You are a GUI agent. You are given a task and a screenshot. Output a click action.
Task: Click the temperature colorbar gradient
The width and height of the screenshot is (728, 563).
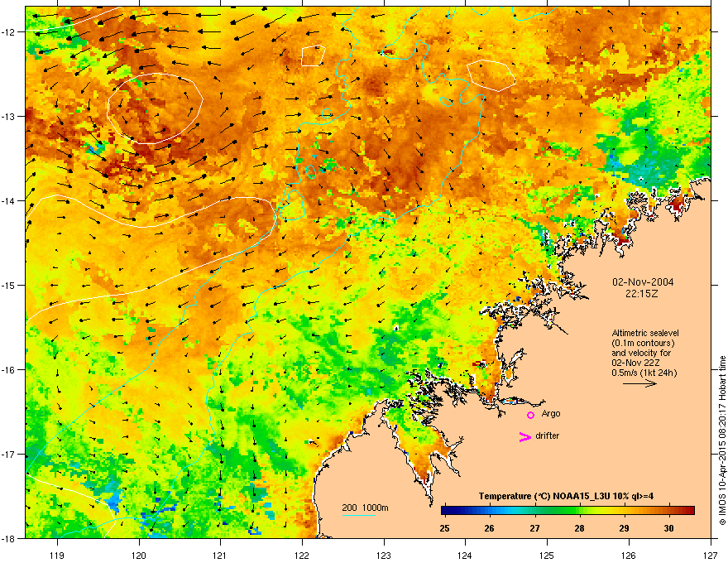(x=568, y=511)
